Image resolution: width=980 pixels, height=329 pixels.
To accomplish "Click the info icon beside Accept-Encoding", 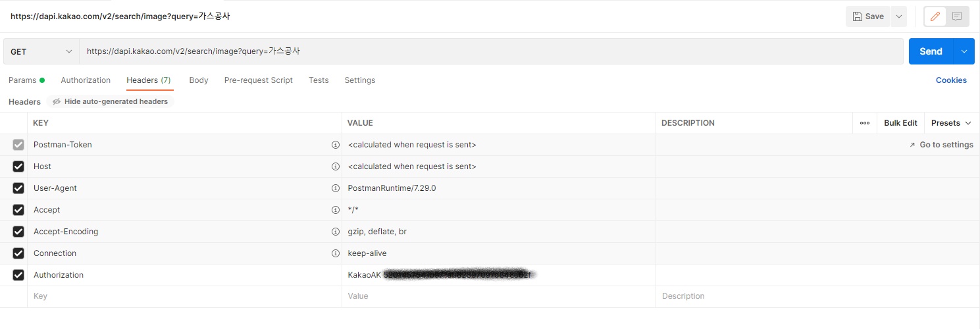I will [335, 232].
